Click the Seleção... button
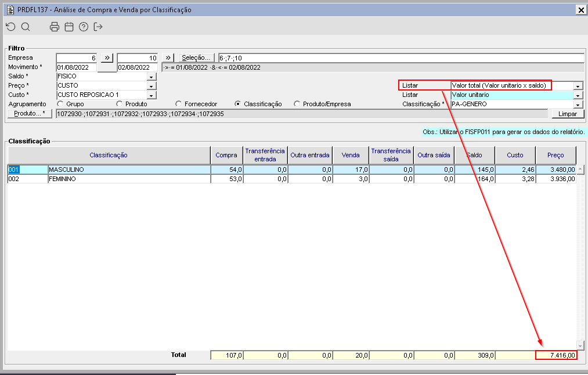Screen dimensions: 588x375 (x=196, y=57)
